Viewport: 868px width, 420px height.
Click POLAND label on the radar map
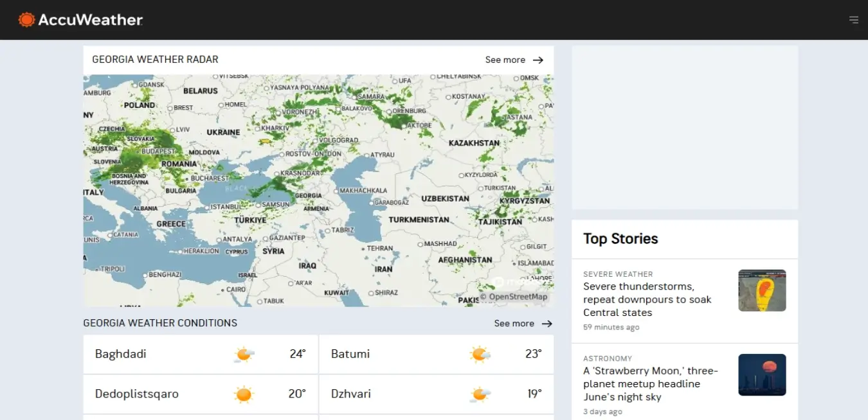coord(140,105)
